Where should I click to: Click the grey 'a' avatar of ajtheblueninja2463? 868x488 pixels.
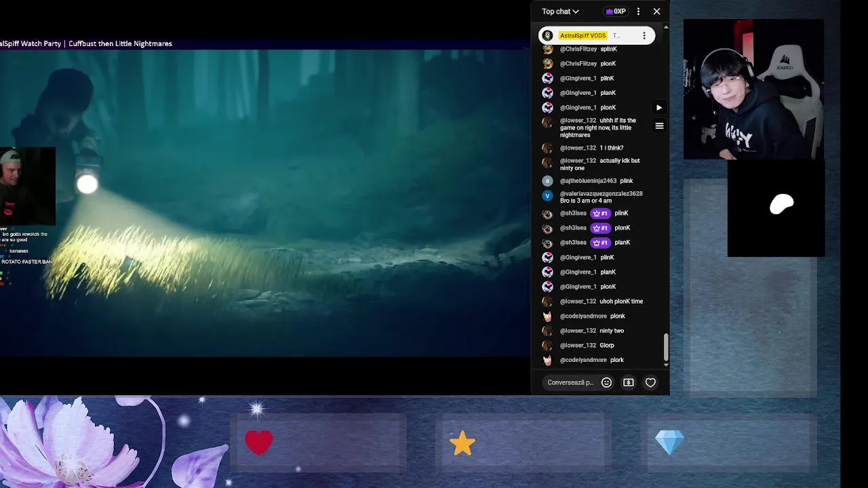(x=547, y=181)
